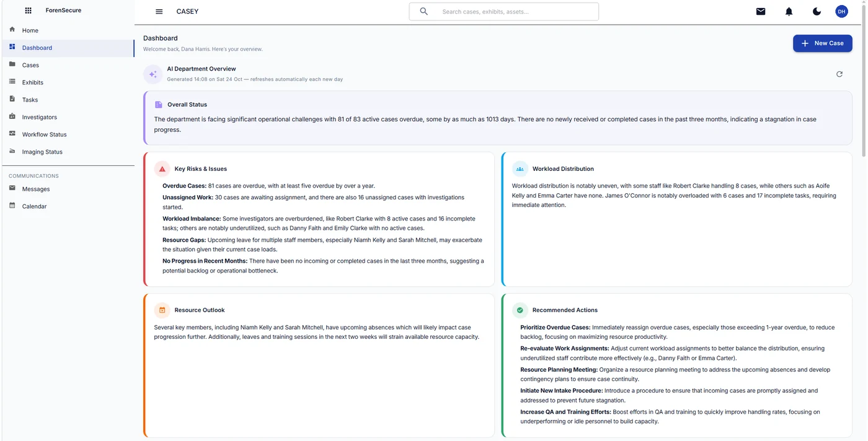Click the Tasks document icon

point(12,99)
